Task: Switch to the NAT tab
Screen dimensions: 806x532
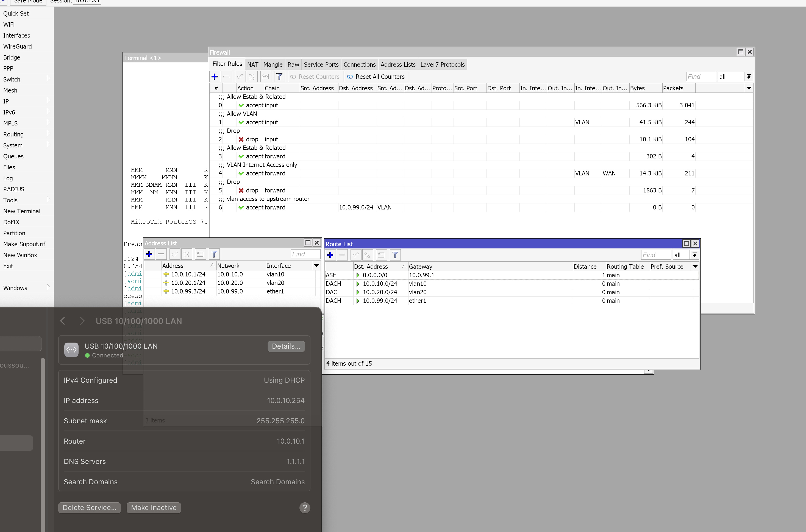Action: click(253, 65)
